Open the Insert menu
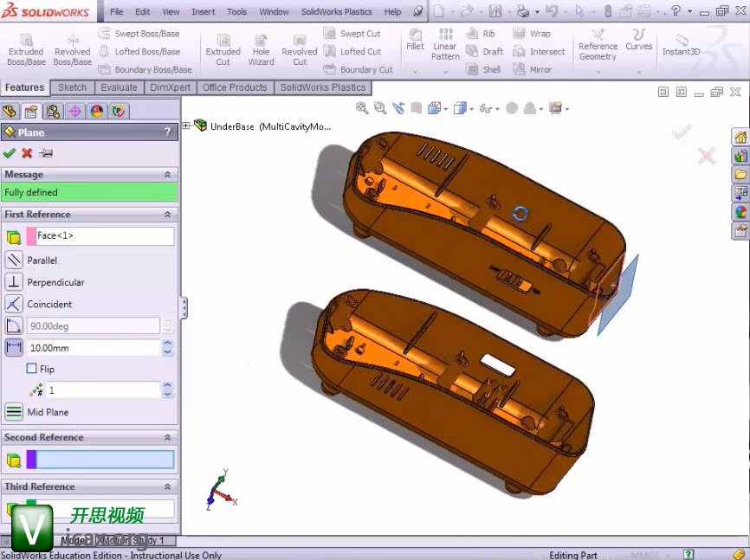The image size is (750, 560). click(204, 12)
